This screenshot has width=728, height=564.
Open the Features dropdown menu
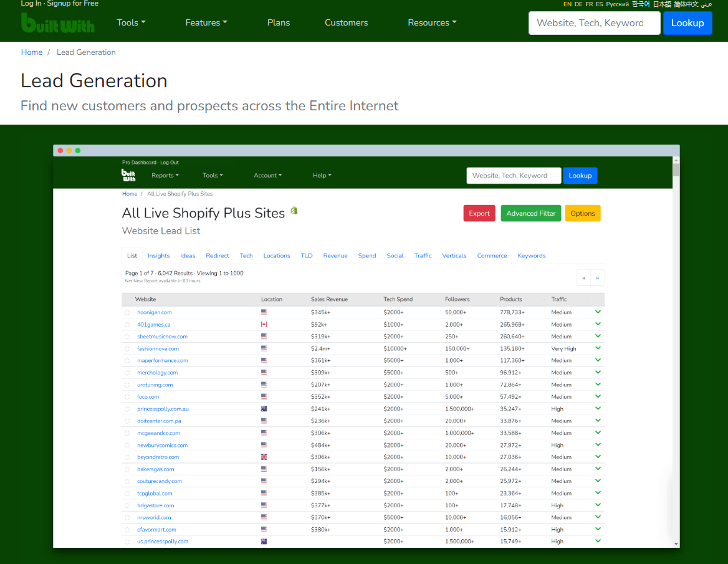[x=206, y=22]
